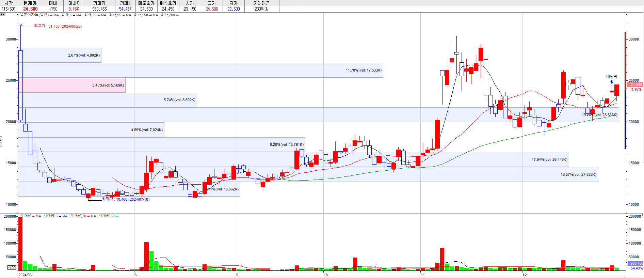Image resolution: width=644 pixels, height=278 pixels.
Task: Click the 4.69%(vol: 7,024K) profile bar label
Action: [x=147, y=130]
